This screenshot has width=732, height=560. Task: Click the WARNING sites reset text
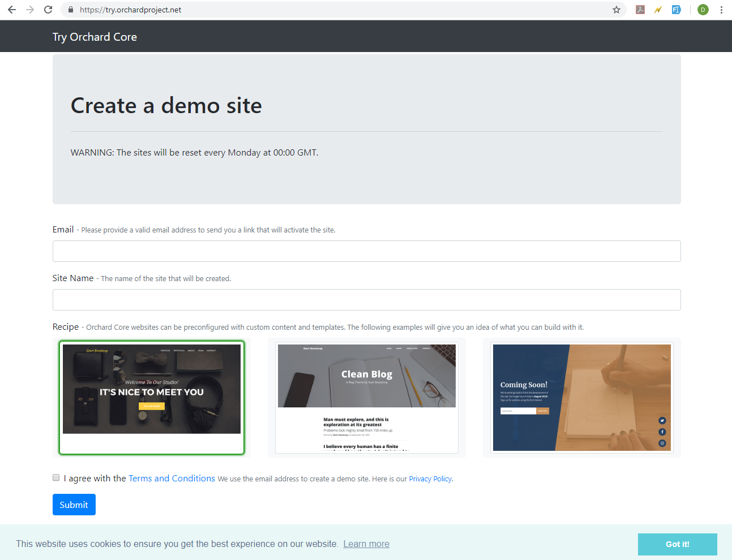195,153
